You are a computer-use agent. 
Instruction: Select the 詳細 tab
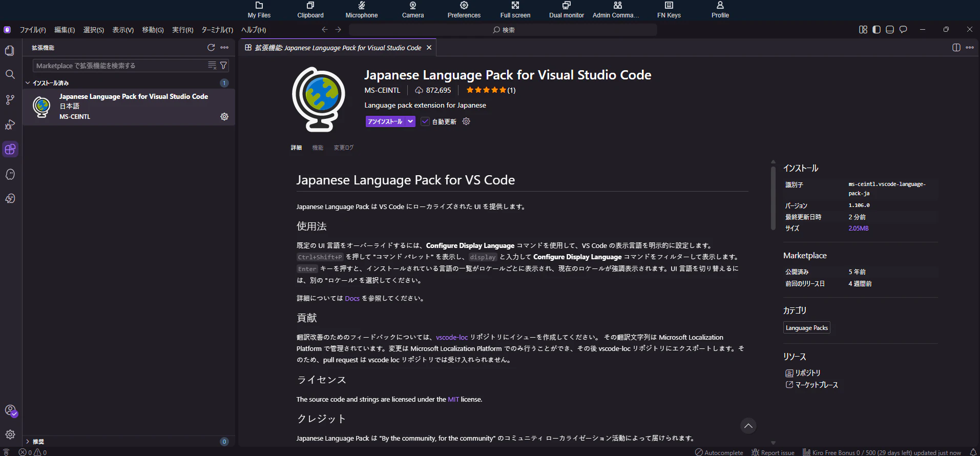click(297, 148)
